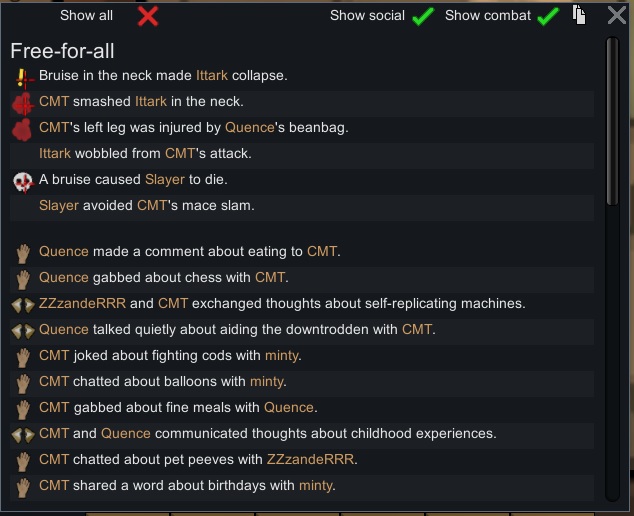The image size is (634, 516).
Task: Click the ZZzandeRRR name in the machines entry
Action: point(82,304)
